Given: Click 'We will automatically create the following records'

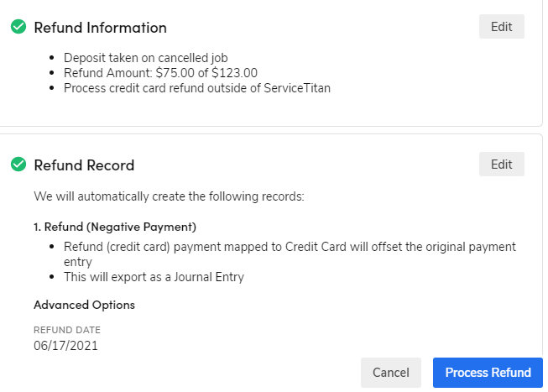Looking at the screenshot, I should click(169, 196).
